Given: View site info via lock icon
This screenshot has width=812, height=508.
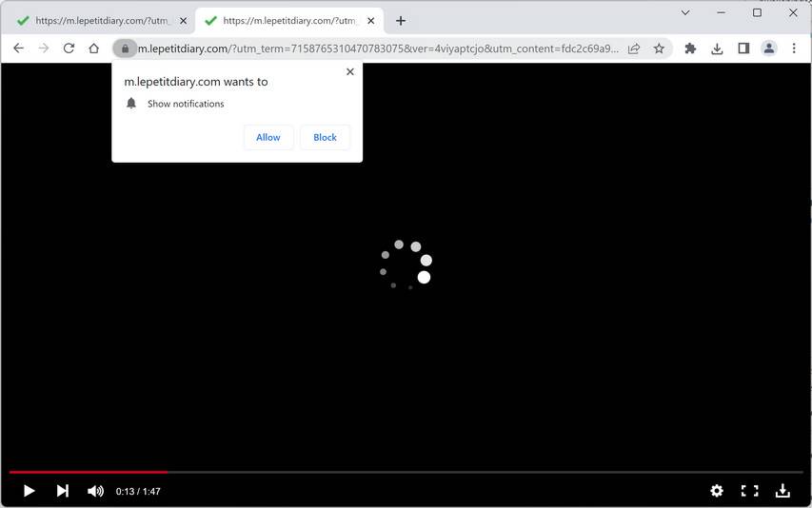Looking at the screenshot, I should 125,49.
